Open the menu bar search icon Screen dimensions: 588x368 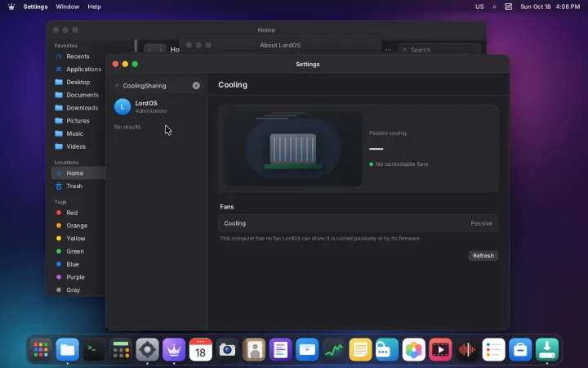click(x=494, y=7)
